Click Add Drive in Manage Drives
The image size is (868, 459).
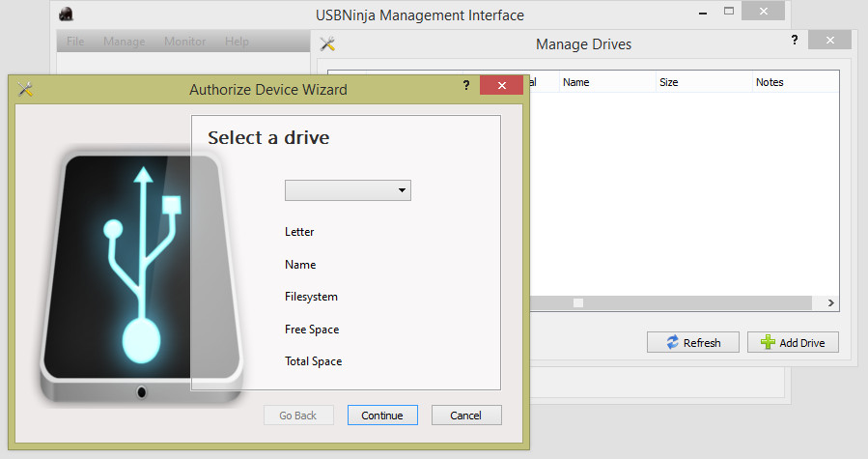tap(793, 342)
